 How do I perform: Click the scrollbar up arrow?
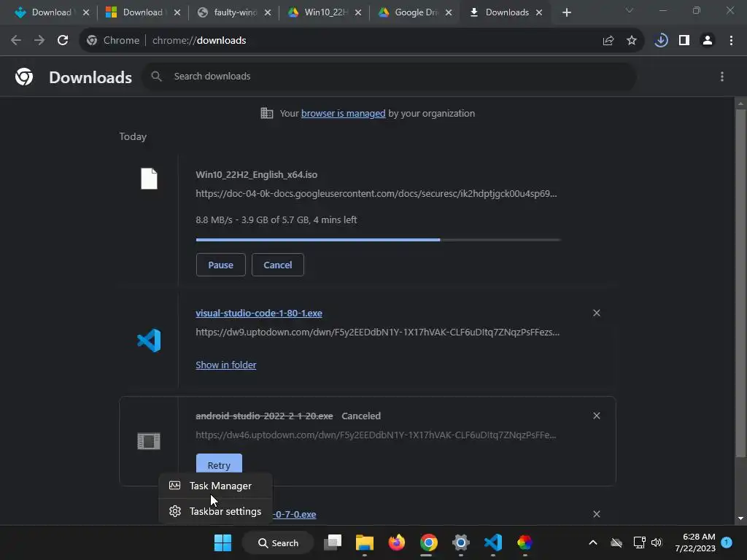pyautogui.click(x=740, y=103)
